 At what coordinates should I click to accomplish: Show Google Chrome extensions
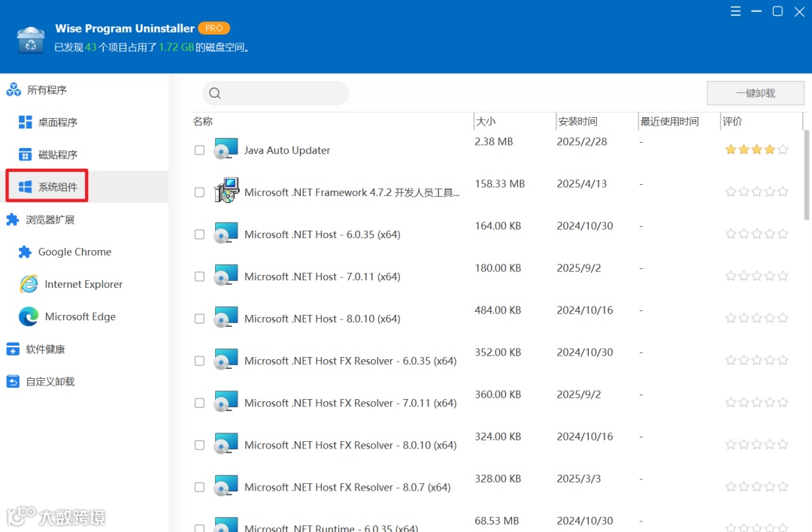coord(74,252)
